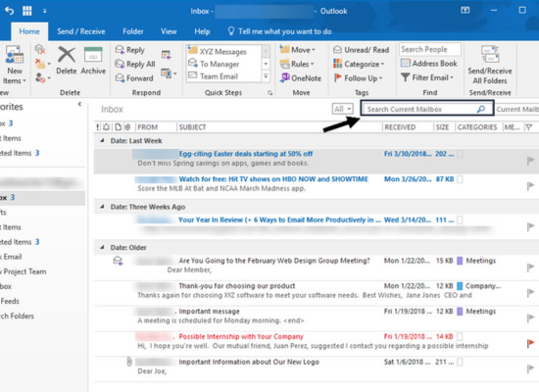Open the Folder ribbon tab
539x392 pixels.
click(x=133, y=31)
